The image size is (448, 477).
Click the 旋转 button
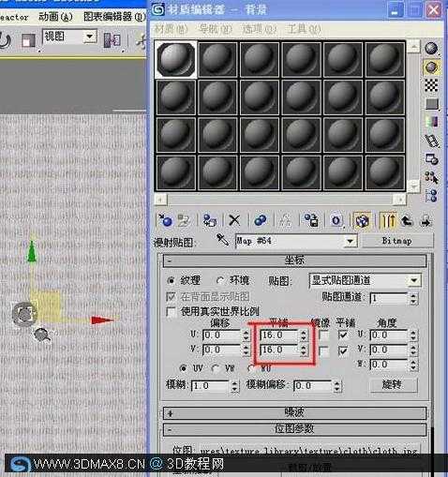coord(394,384)
